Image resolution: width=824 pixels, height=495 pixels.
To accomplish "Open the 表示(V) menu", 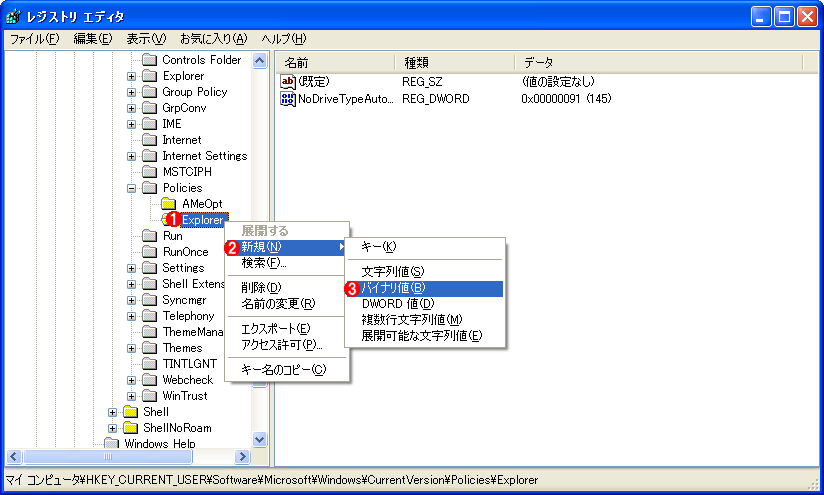I will point(146,39).
